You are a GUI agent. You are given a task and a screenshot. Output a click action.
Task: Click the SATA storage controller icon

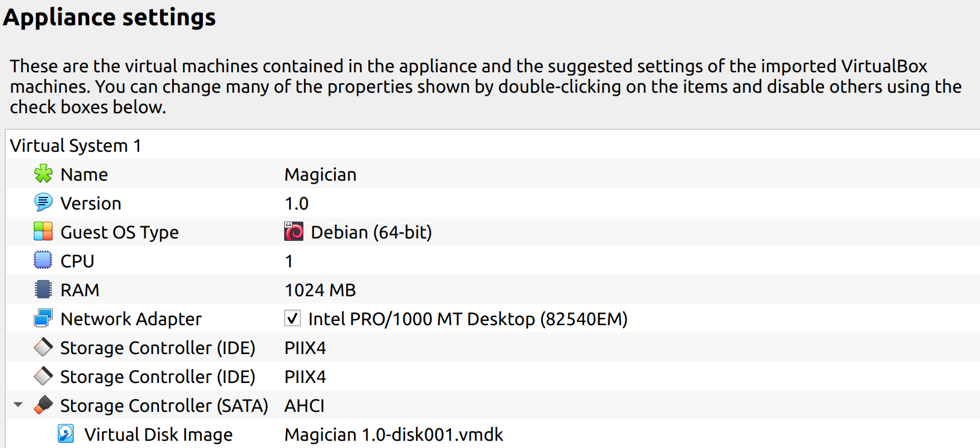(43, 405)
